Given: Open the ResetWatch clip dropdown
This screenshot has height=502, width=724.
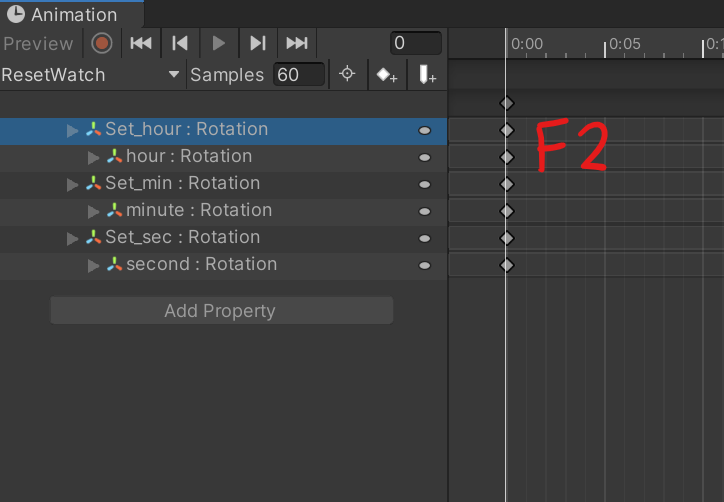Looking at the screenshot, I should [90, 74].
